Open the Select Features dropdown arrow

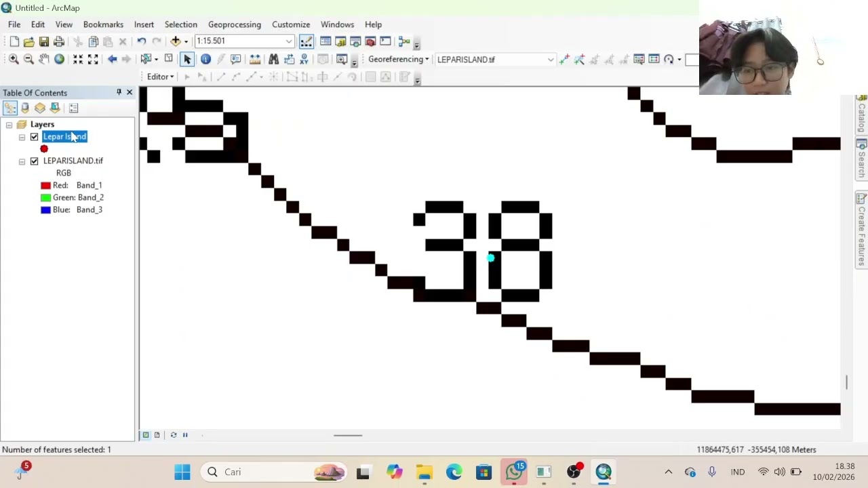click(x=156, y=60)
